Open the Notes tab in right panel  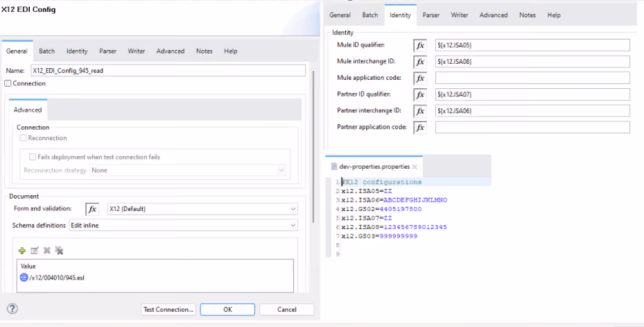click(528, 15)
